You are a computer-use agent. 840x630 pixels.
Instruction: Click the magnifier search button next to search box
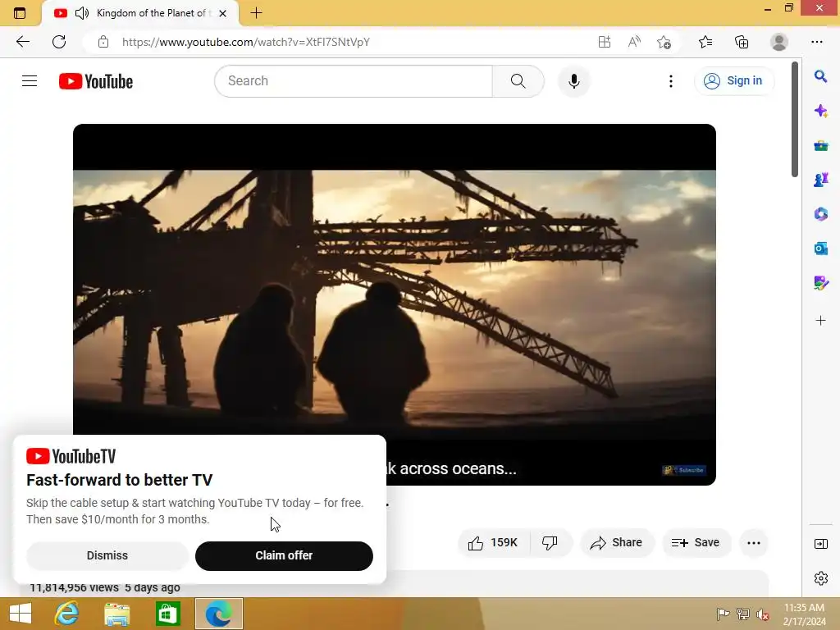pyautogui.click(x=518, y=81)
